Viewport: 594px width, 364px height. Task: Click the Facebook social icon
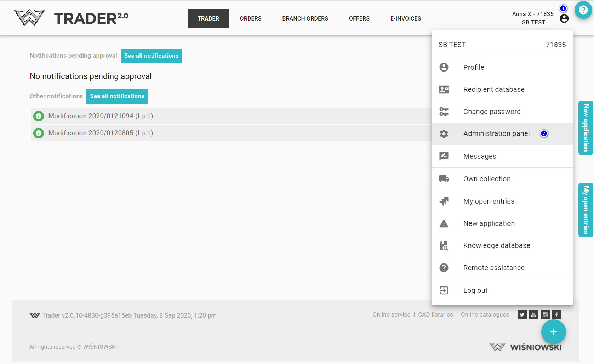coord(556,314)
